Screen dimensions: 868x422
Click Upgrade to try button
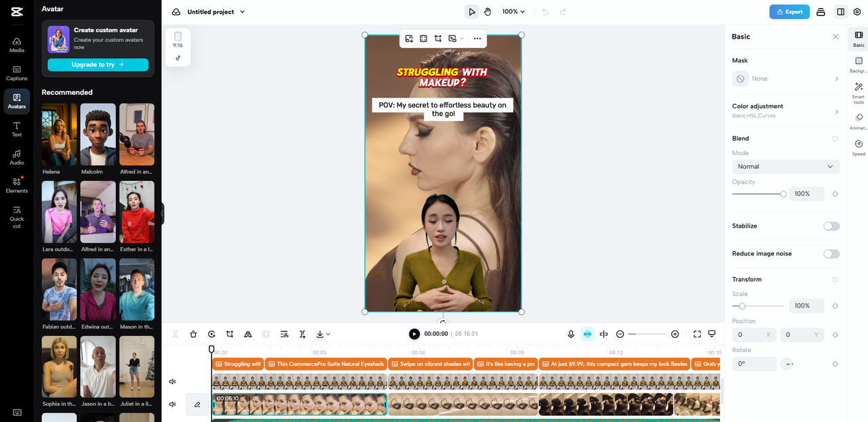coord(98,64)
